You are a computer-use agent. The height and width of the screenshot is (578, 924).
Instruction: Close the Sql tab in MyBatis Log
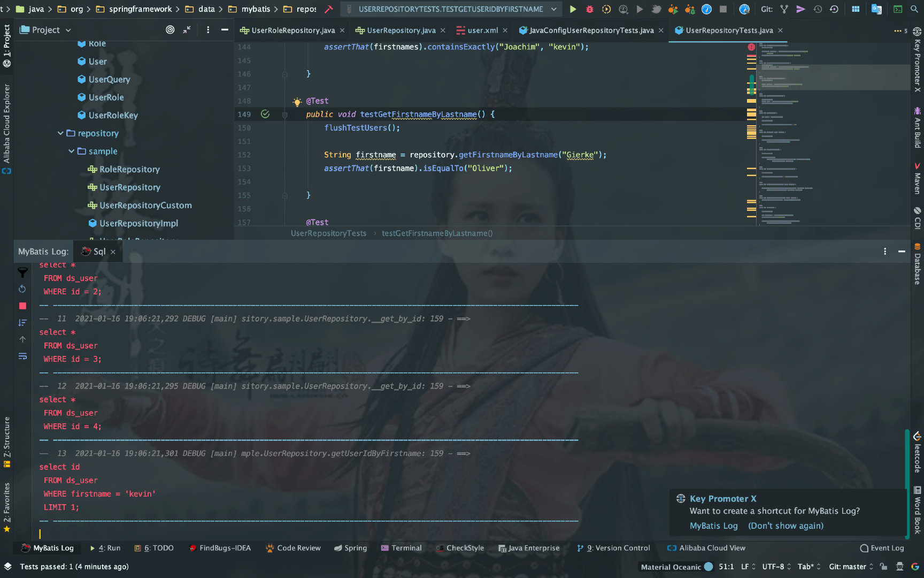[113, 252]
